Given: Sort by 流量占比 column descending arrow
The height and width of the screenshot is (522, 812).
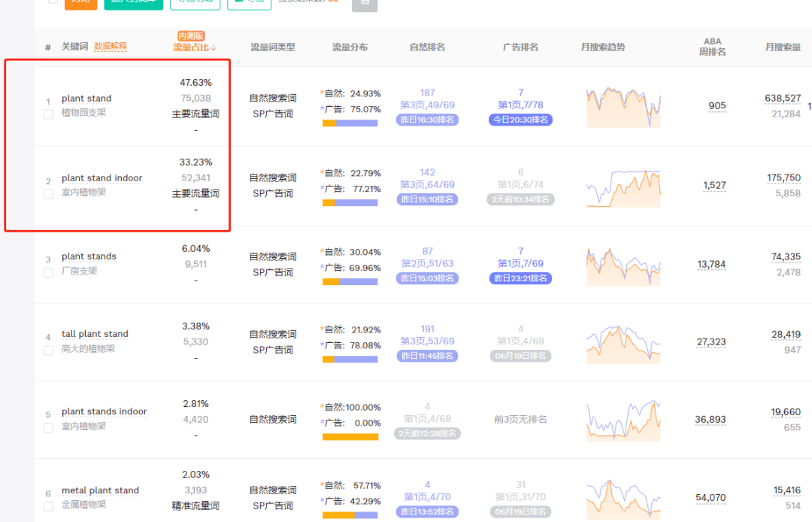Looking at the screenshot, I should tap(214, 47).
